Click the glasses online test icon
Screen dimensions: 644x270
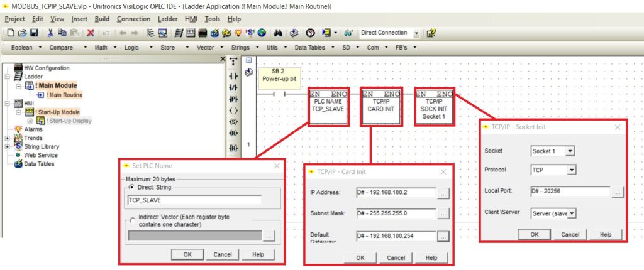(349, 33)
